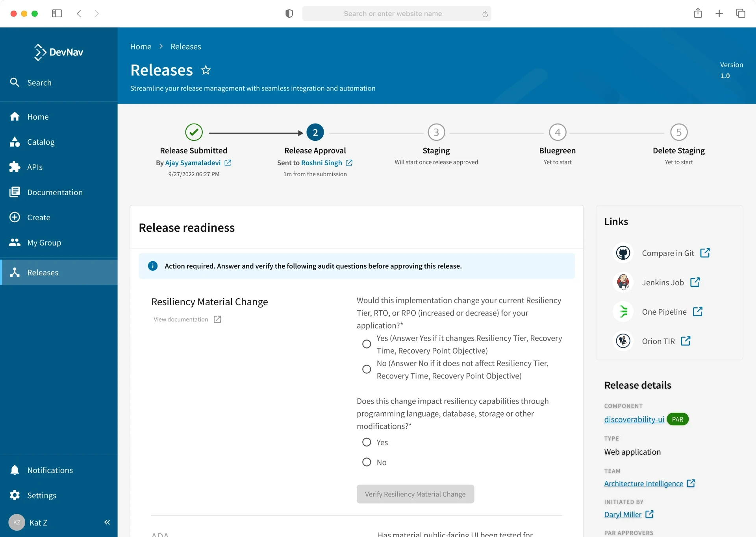Choose Yes for resiliency capabilities impact

[x=367, y=442]
